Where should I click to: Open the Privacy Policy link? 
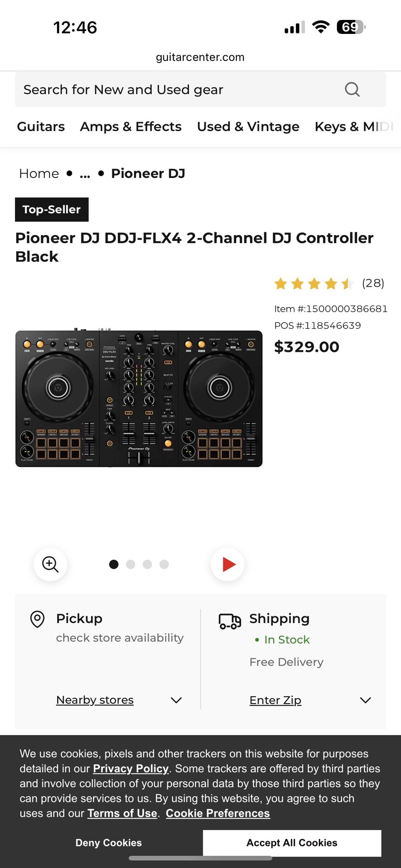(x=131, y=769)
